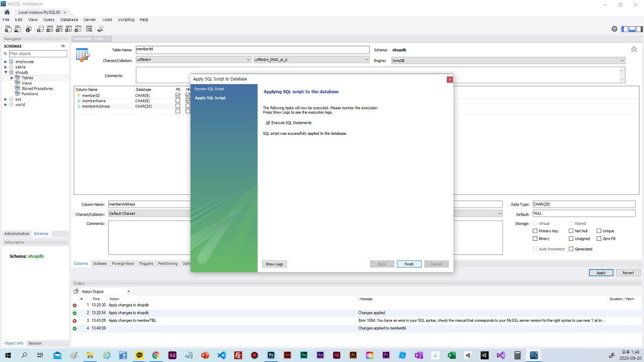Image resolution: width=644 pixels, height=362 pixels.
Task: Open the utf8mb4 charset dropdown
Action: [x=193, y=60]
